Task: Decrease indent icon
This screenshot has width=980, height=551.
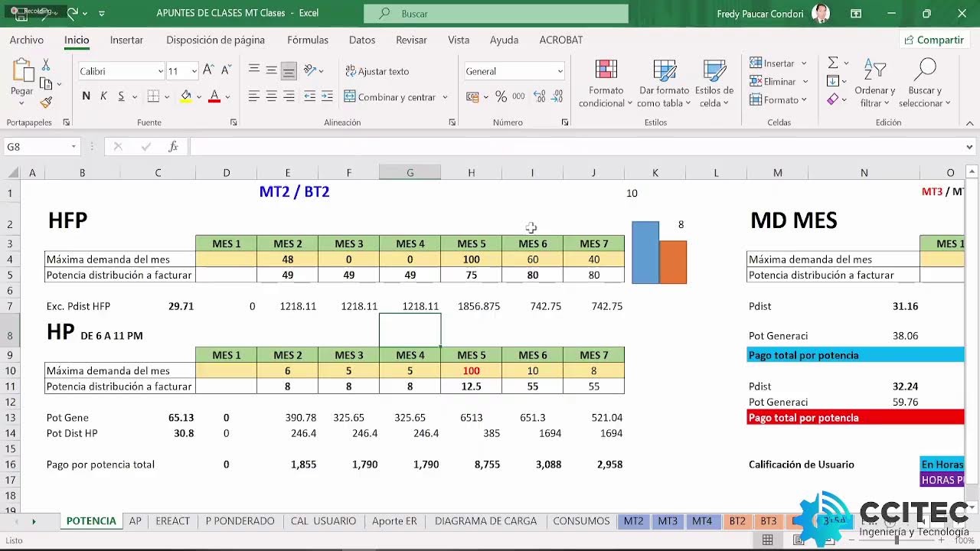Action: 309,96
